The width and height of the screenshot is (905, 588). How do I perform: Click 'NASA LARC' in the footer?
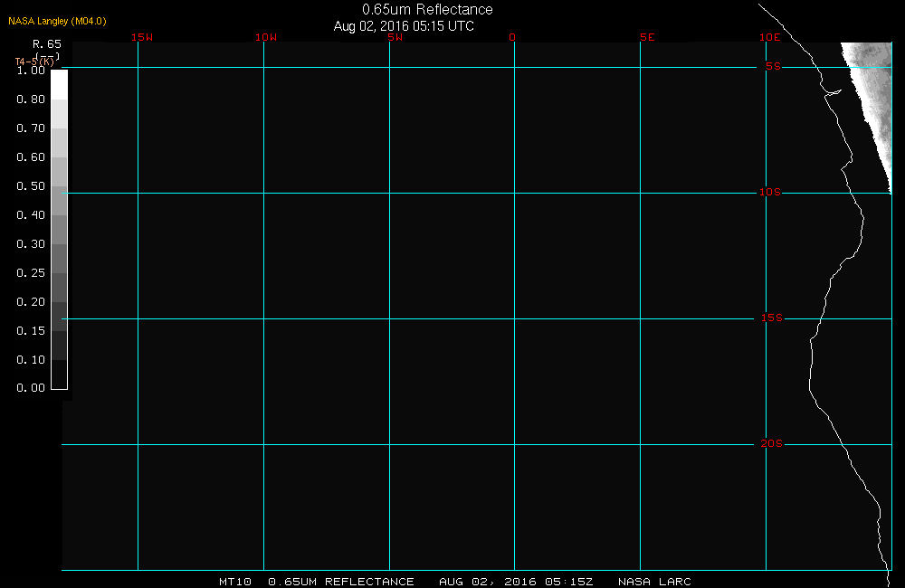tap(654, 582)
